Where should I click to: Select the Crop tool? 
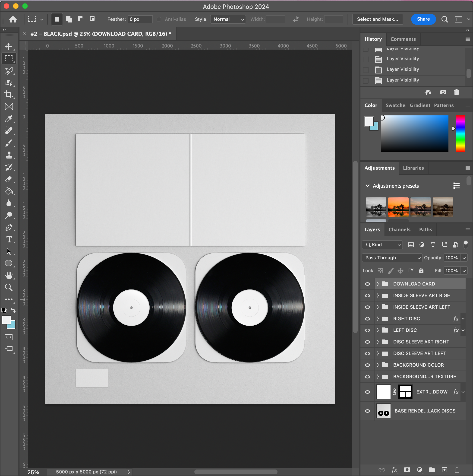[9, 94]
